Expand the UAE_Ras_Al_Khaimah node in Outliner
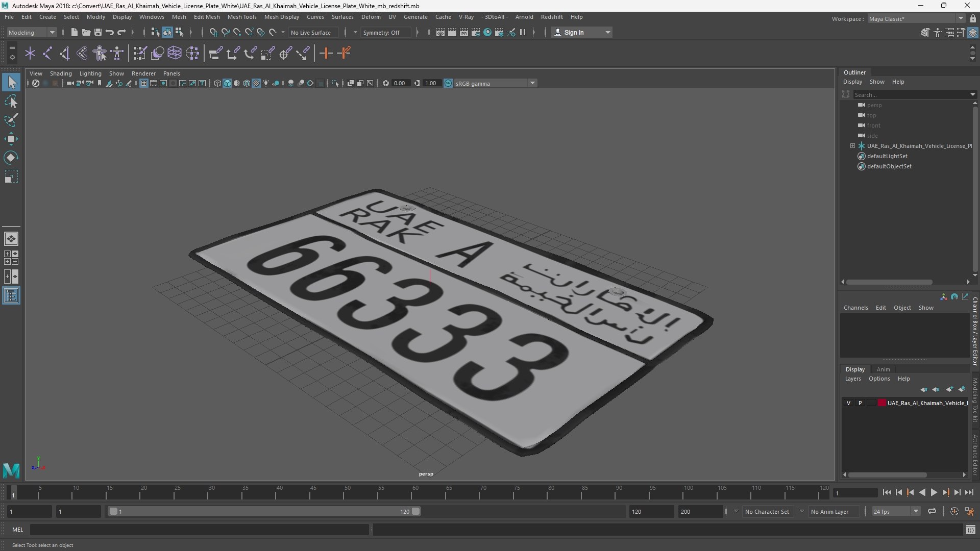The width and height of the screenshot is (980, 551). [x=852, y=146]
